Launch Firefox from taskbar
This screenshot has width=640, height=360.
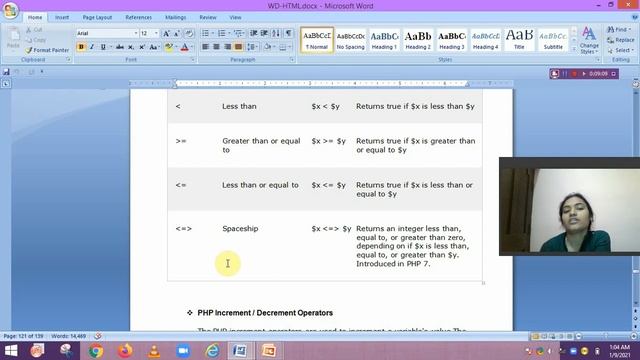point(125,351)
